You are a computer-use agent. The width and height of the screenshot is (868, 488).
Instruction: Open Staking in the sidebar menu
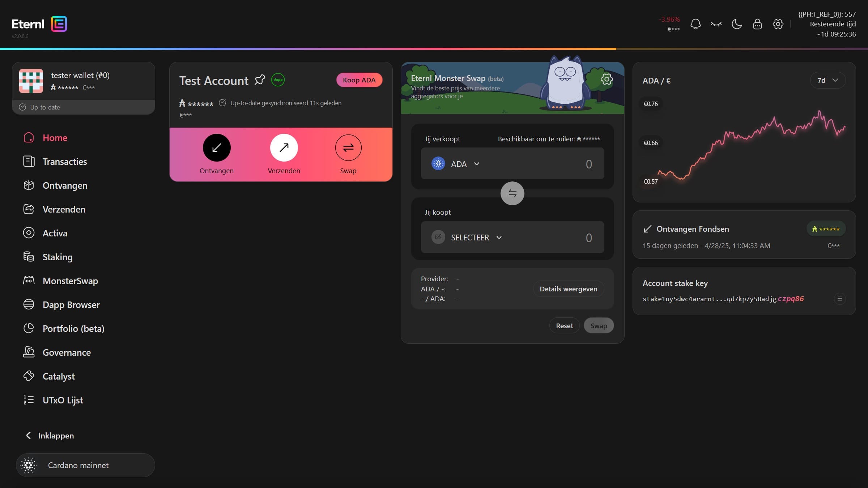tap(57, 257)
